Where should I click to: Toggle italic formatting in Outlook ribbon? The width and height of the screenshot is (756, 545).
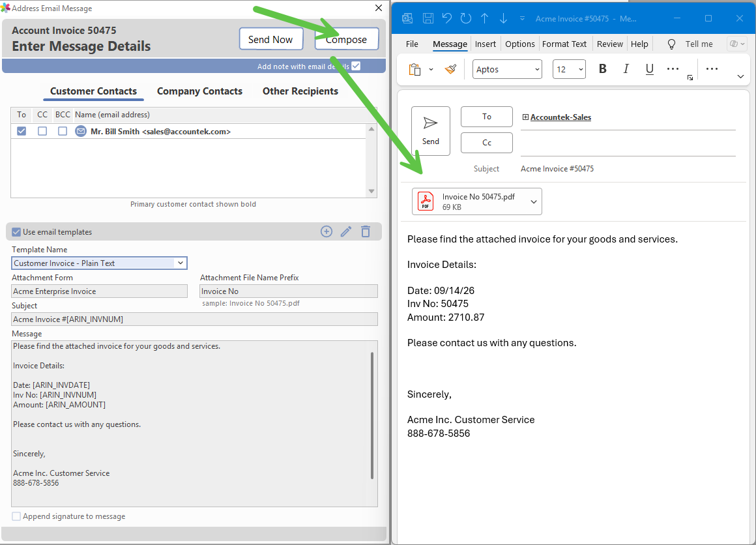(x=626, y=69)
